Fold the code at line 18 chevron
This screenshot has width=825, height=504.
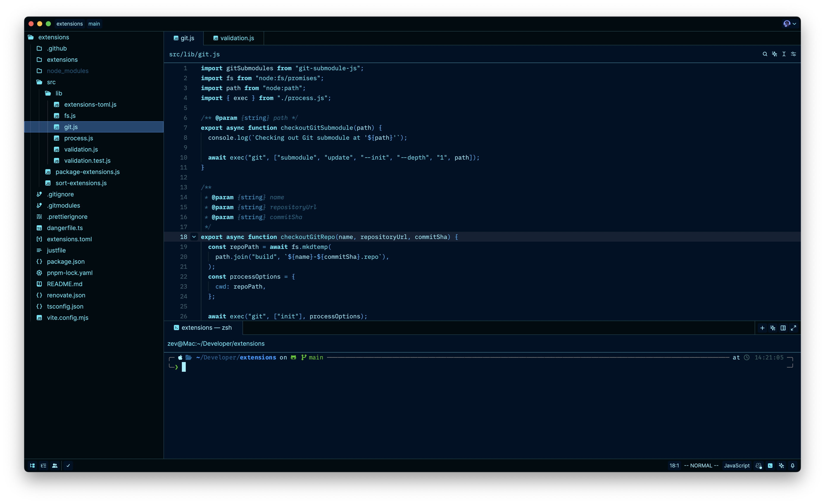[x=194, y=237]
